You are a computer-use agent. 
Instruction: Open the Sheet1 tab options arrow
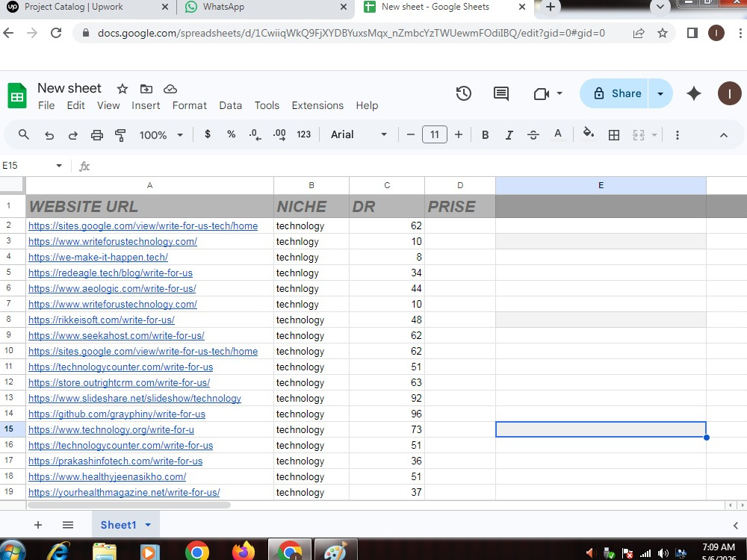pos(148,525)
